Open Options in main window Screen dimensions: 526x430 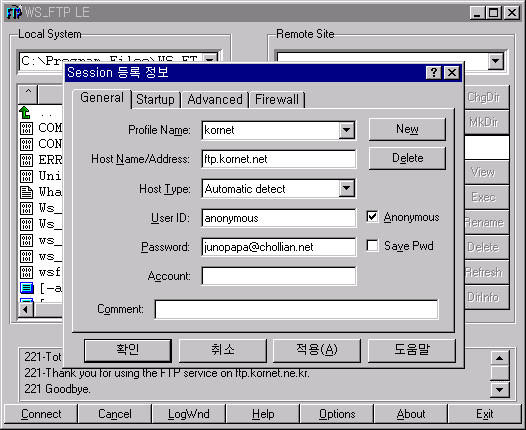click(337, 414)
